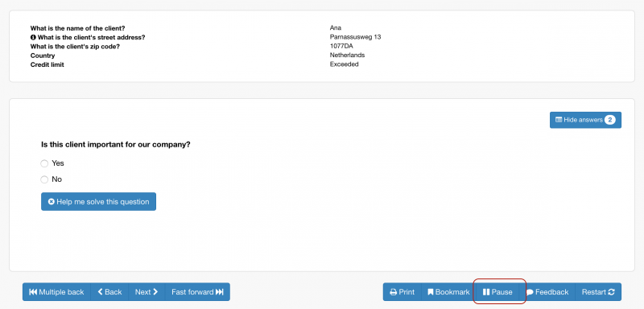The height and width of the screenshot is (309, 644).
Task: Click the 'What is the name of the client?' label
Action: 77,28
